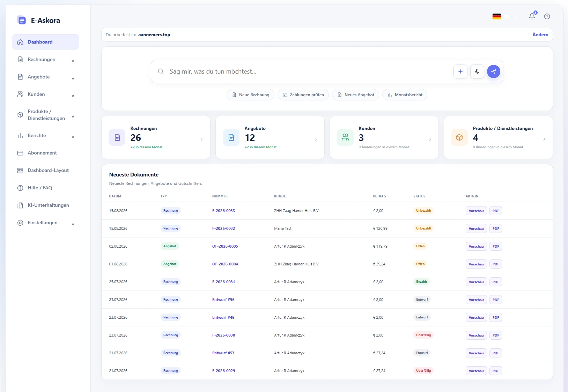
Task: Click the Produkte sidebar cube icon
Action: (x=20, y=115)
